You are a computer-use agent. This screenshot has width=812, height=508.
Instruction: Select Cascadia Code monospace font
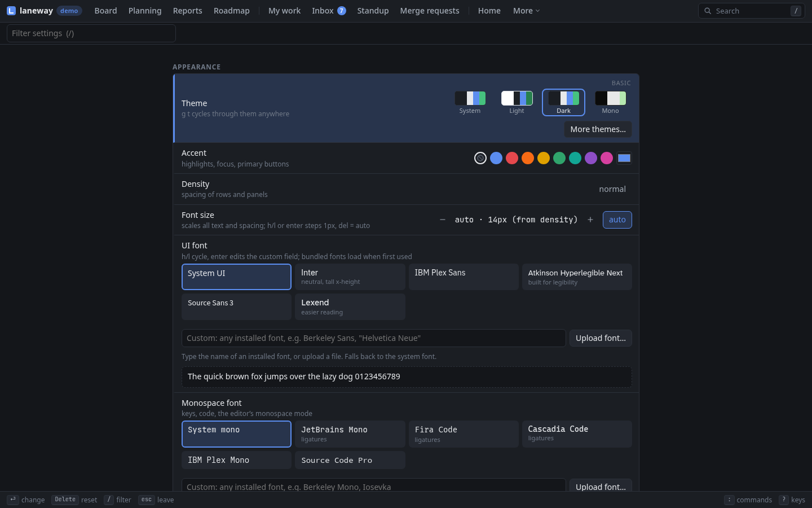pos(577,434)
